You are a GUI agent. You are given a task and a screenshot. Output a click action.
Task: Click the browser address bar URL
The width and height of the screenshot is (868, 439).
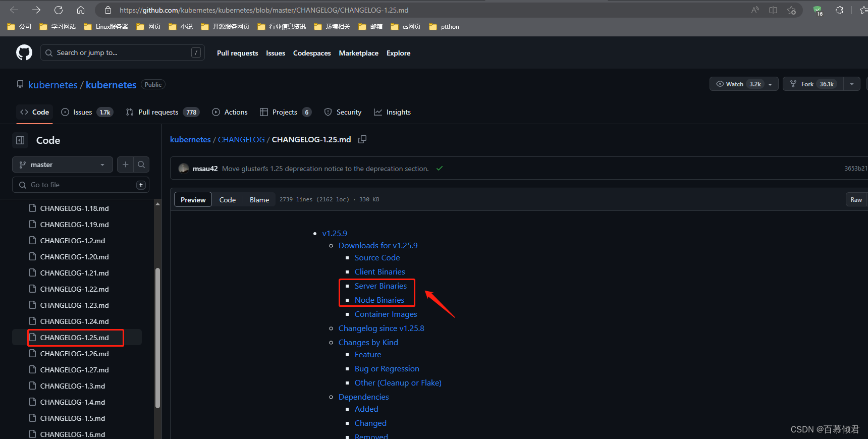click(264, 10)
